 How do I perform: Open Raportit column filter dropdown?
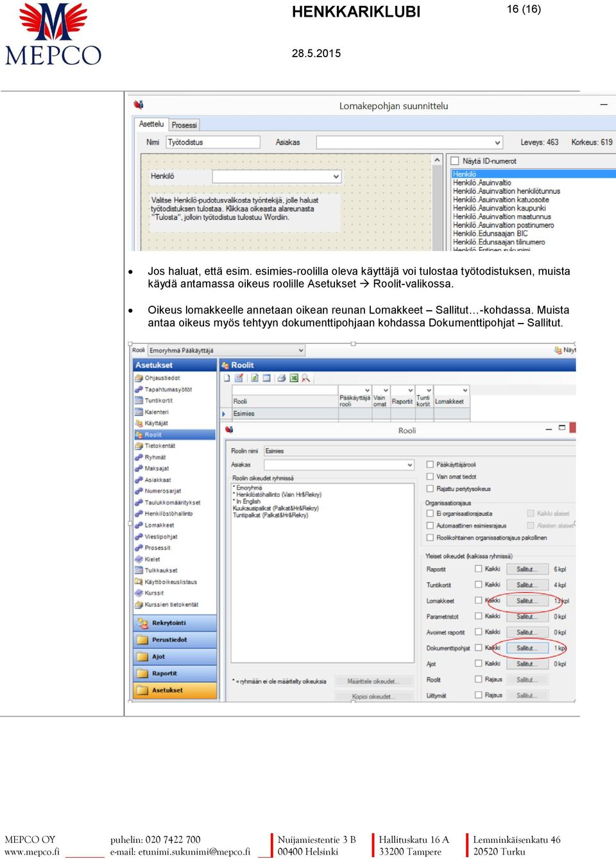(x=411, y=390)
